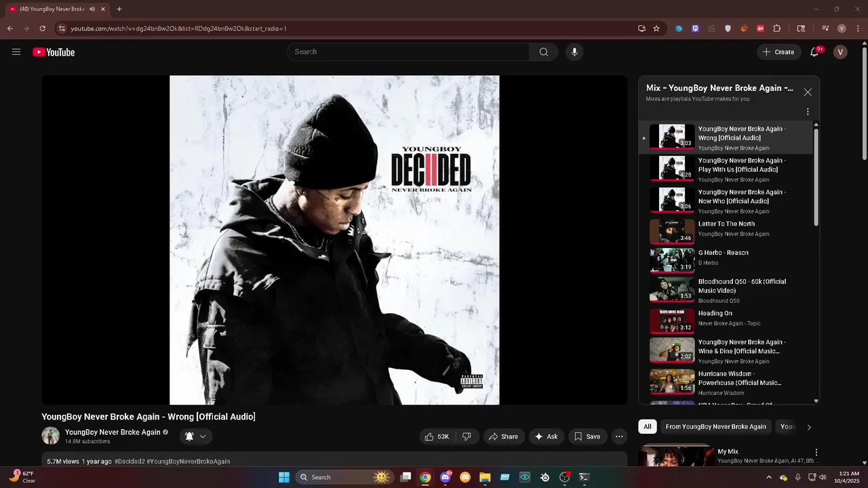View site information icon in address bar
This screenshot has width=868, height=488.
pyautogui.click(x=62, y=28)
